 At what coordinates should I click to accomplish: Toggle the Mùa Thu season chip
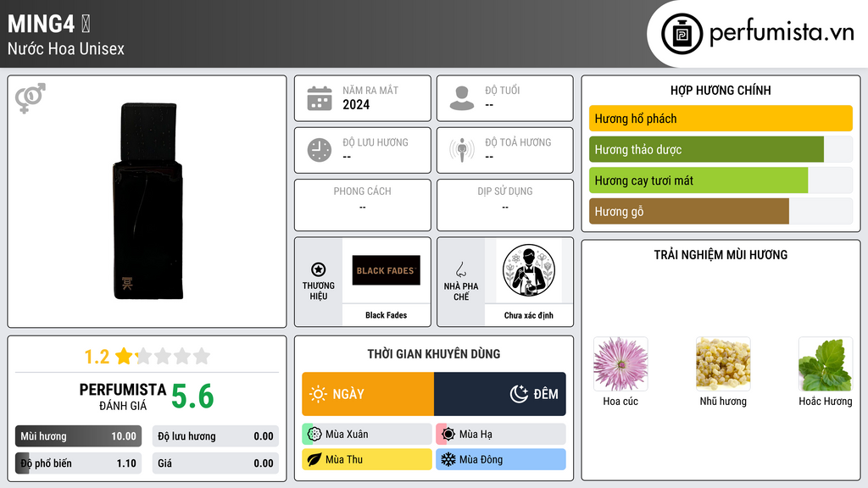tap(366, 459)
